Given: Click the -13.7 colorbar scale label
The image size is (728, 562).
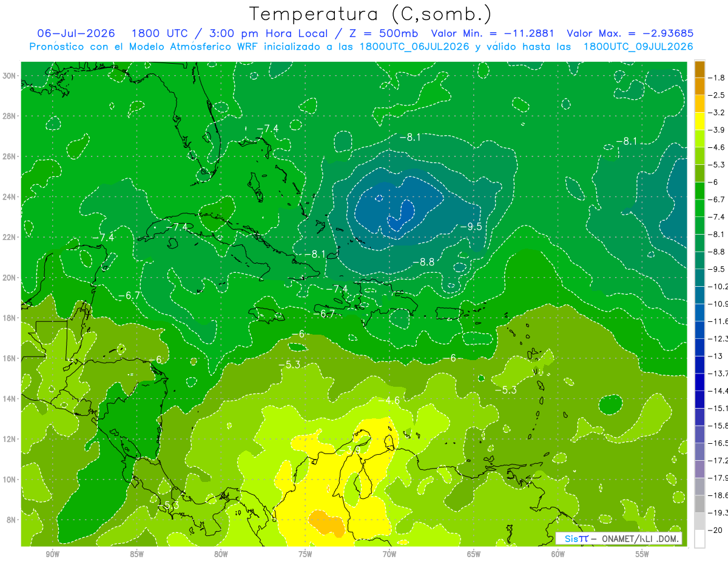Looking at the screenshot, I should pos(717,373).
